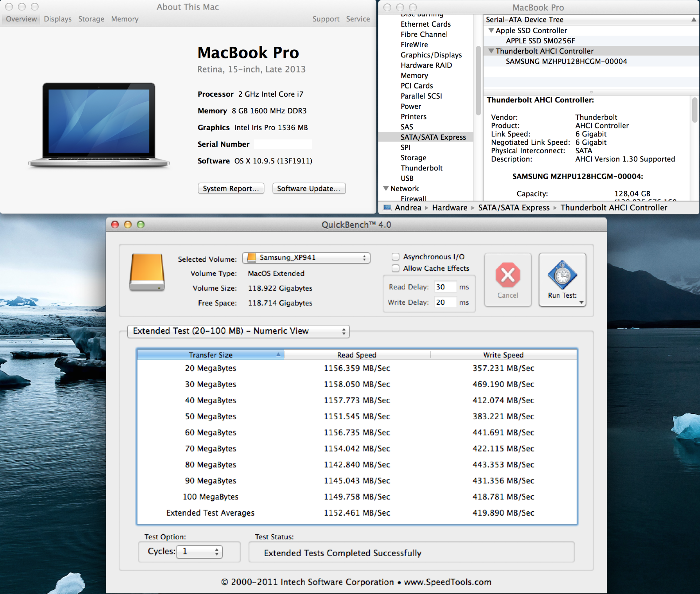Switch to the Displays tab

tap(58, 19)
